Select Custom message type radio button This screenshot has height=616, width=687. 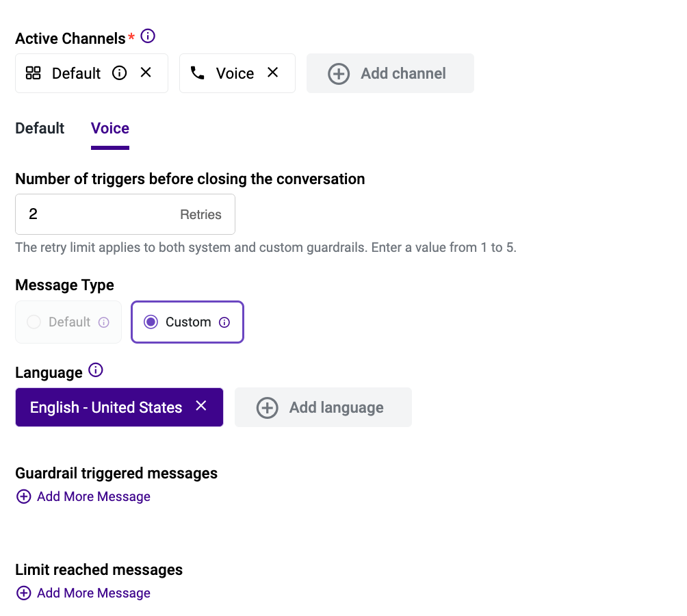pos(151,322)
